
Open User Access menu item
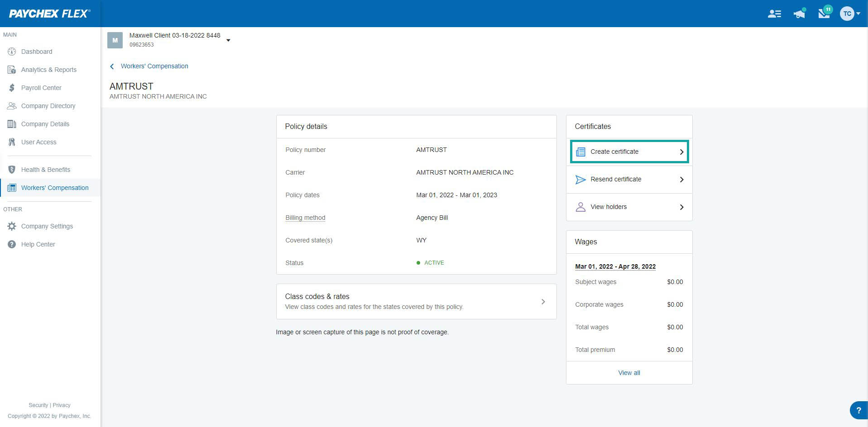(39, 142)
